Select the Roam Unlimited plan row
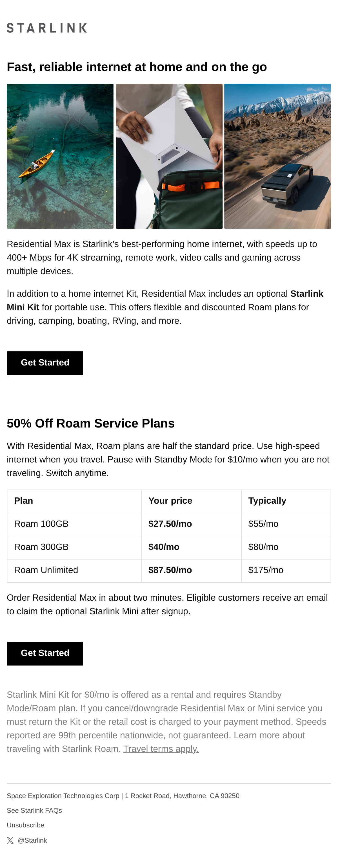The width and height of the screenshot is (338, 868). pos(169,570)
